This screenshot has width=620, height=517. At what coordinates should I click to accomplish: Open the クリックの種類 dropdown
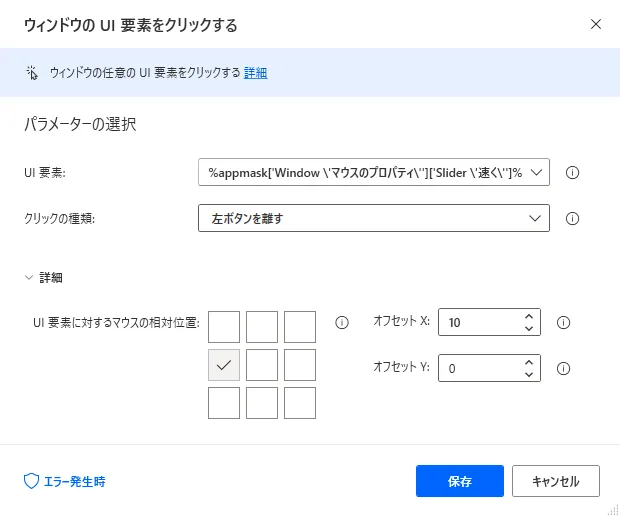pyautogui.click(x=534, y=218)
